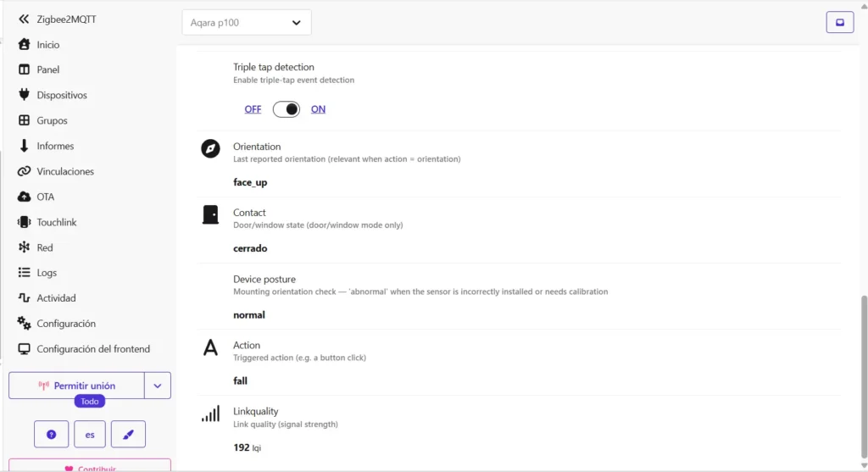Collapse sidebar with double chevron icon
The width and height of the screenshot is (868, 472).
click(x=23, y=19)
